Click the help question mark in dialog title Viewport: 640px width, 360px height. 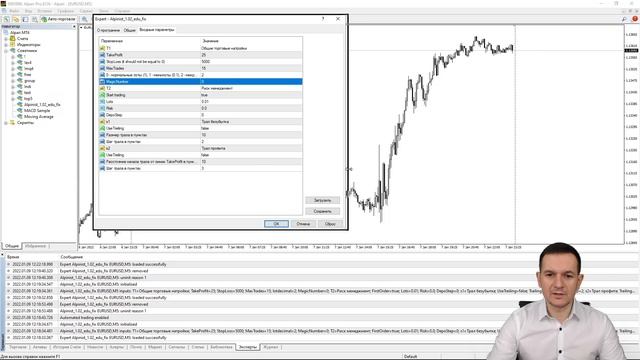click(323, 19)
